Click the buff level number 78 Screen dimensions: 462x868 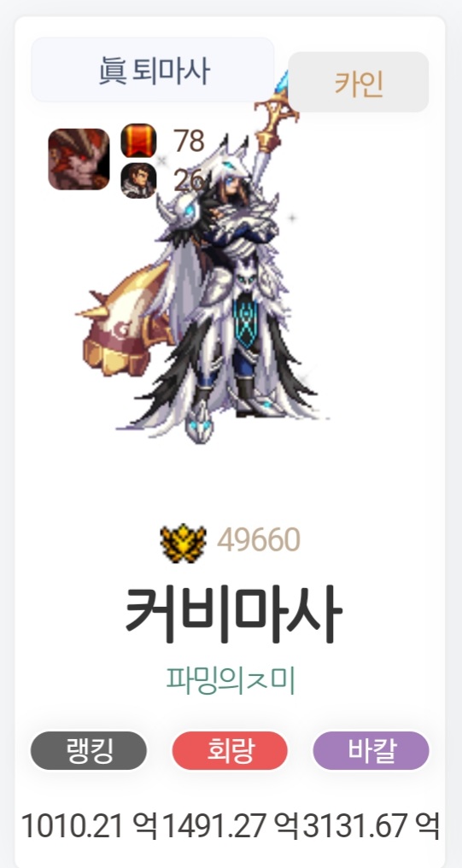189,141
